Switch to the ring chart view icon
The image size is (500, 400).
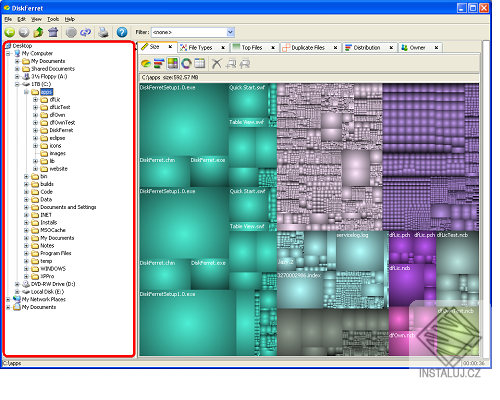[x=186, y=63]
